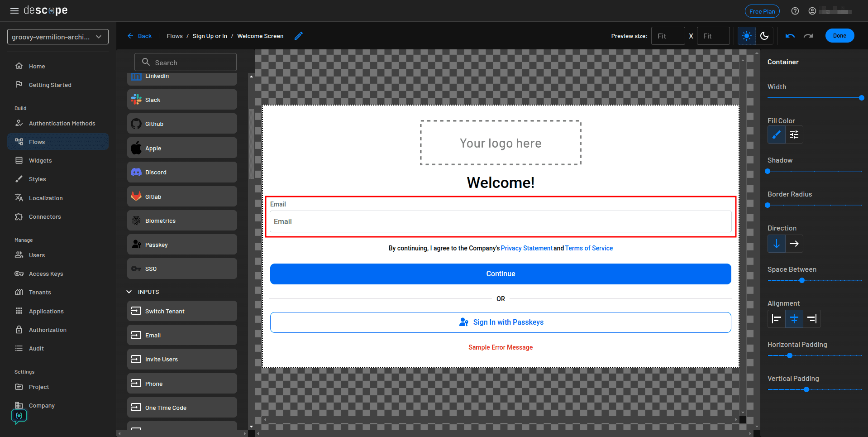The image size is (868, 437).
Task: Navigate to Sign Up or In breadcrumb
Action: click(x=210, y=36)
